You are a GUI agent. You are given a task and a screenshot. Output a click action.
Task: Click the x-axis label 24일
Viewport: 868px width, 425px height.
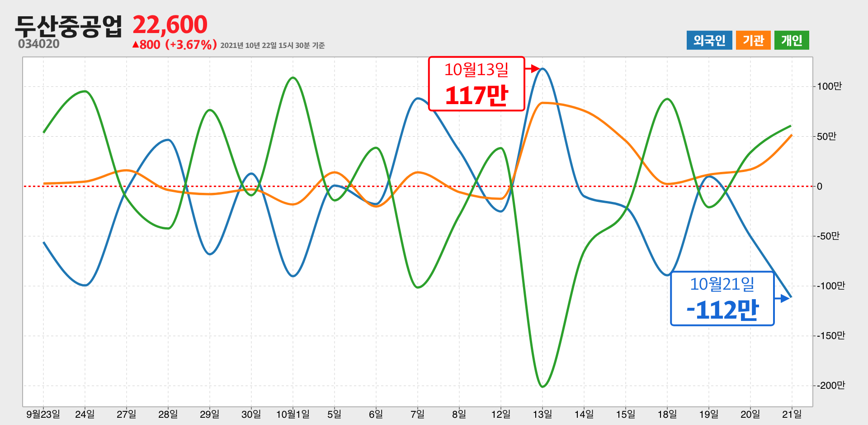85,414
